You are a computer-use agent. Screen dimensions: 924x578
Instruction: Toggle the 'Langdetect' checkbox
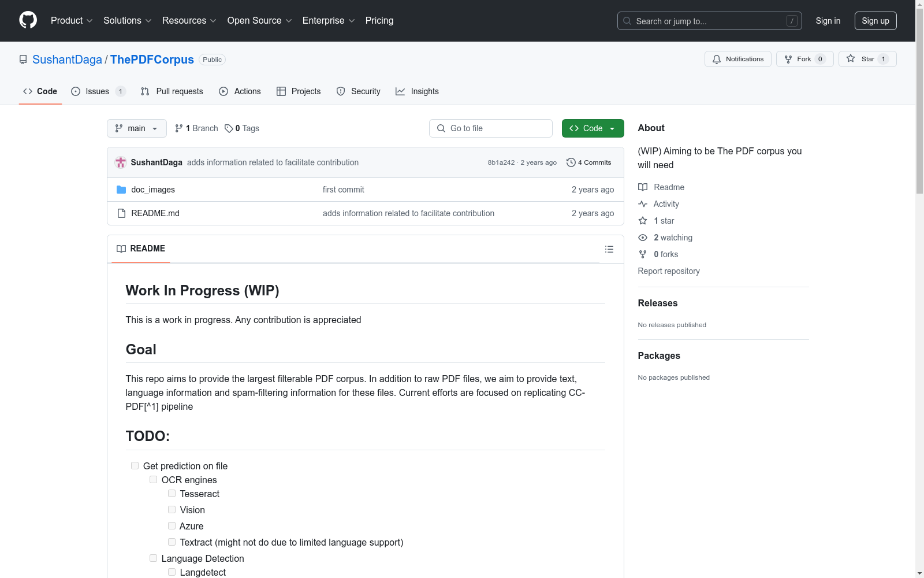(172, 572)
